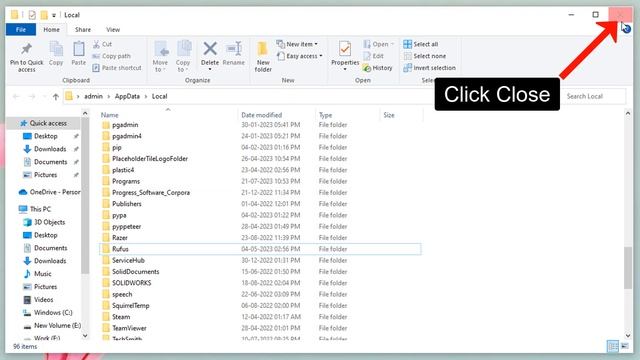Select Windows (C:) drive

tap(53, 312)
